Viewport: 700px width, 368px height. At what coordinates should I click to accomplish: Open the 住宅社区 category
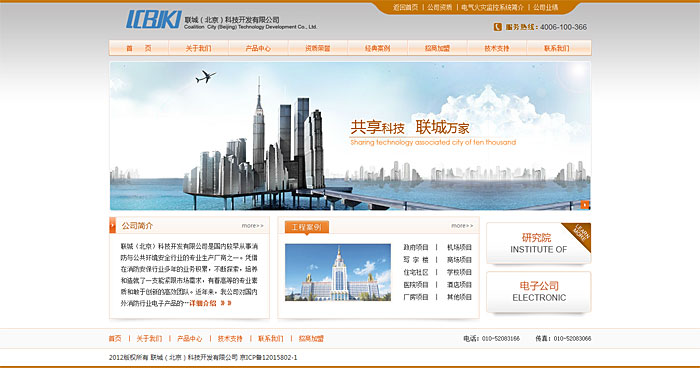416,272
